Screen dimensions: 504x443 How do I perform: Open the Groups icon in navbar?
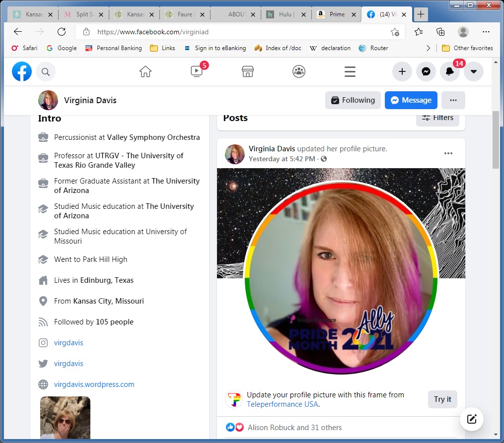299,72
